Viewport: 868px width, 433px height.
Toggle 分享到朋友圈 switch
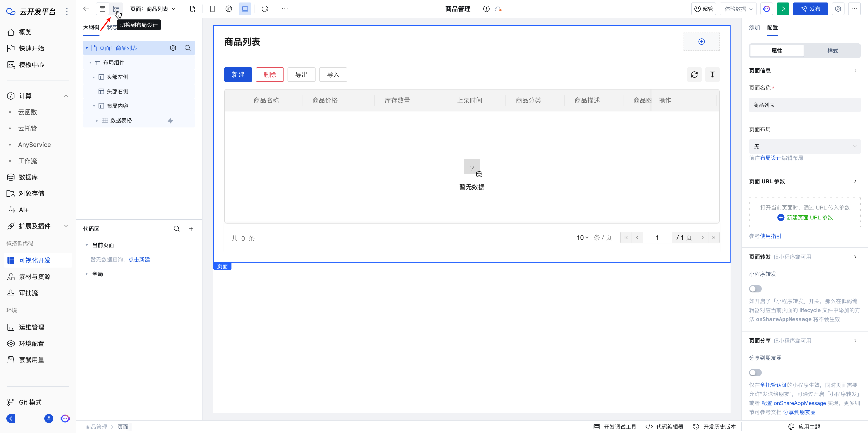(x=755, y=373)
